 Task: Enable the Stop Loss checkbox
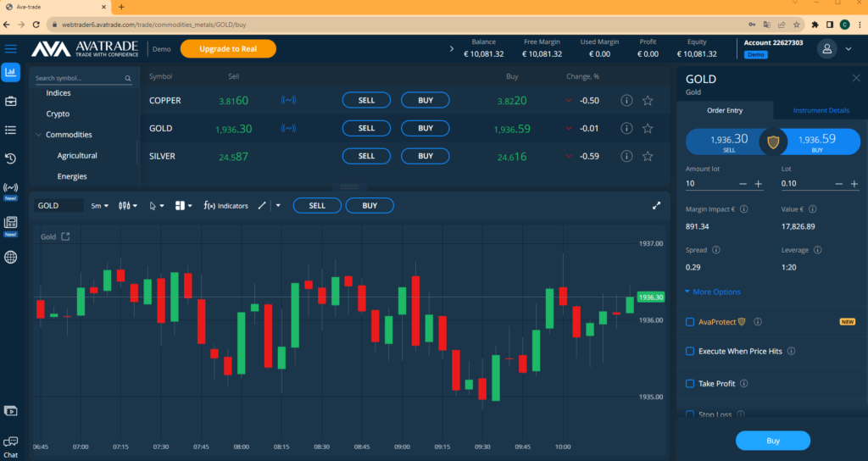pyautogui.click(x=690, y=414)
